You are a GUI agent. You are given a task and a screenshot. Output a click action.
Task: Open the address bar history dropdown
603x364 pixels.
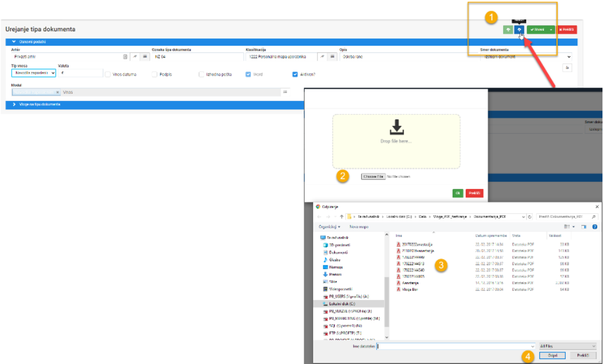[523, 217]
